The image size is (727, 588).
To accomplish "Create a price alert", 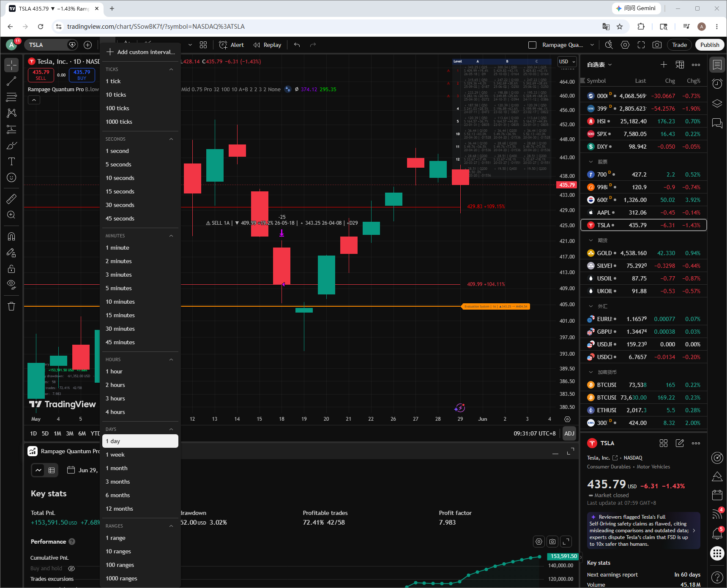I will tap(232, 45).
